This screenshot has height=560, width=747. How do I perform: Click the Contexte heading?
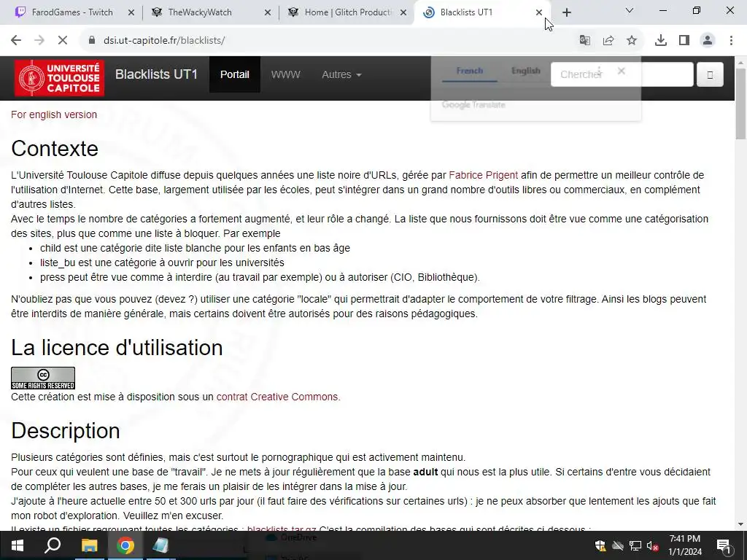[55, 149]
